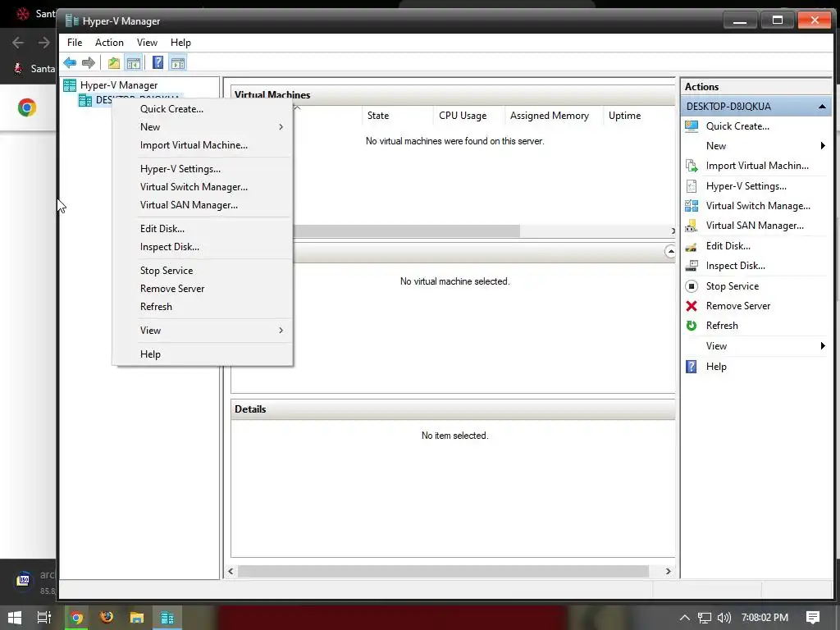Viewport: 840px width, 630px height.
Task: Click the volume speaker tray icon
Action: click(724, 618)
